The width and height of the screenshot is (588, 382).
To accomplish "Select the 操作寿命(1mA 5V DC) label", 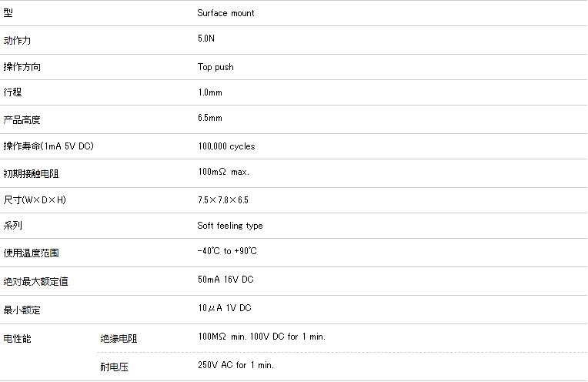I will click(x=48, y=146).
